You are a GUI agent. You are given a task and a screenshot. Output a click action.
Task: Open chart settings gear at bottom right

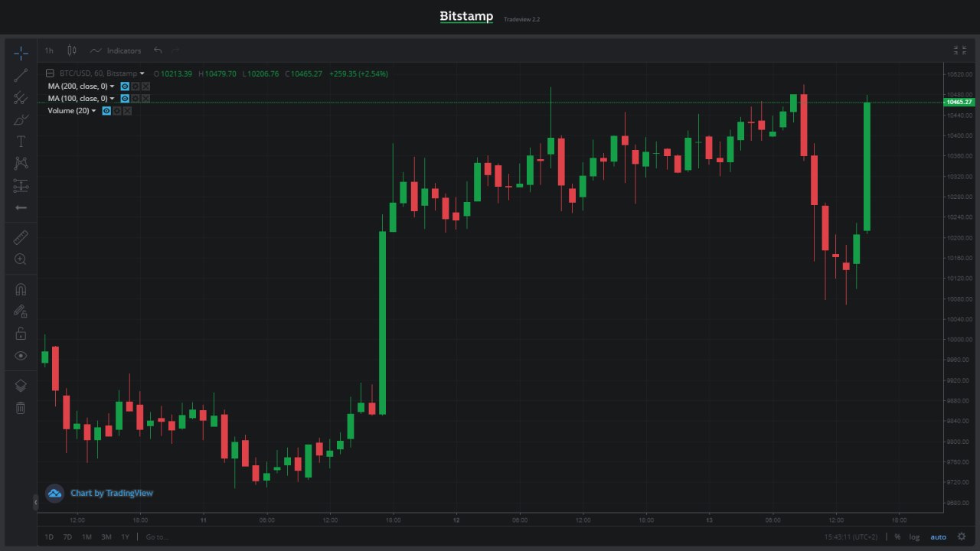[x=962, y=536]
